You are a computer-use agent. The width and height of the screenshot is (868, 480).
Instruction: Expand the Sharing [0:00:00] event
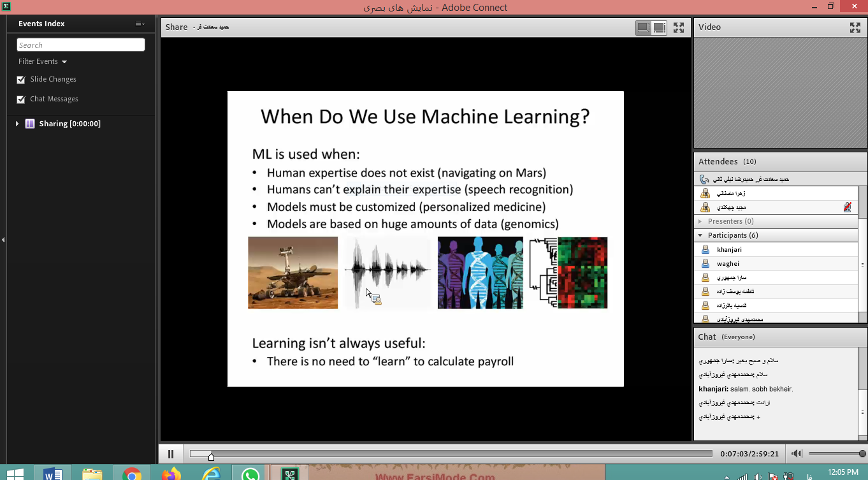[17, 124]
